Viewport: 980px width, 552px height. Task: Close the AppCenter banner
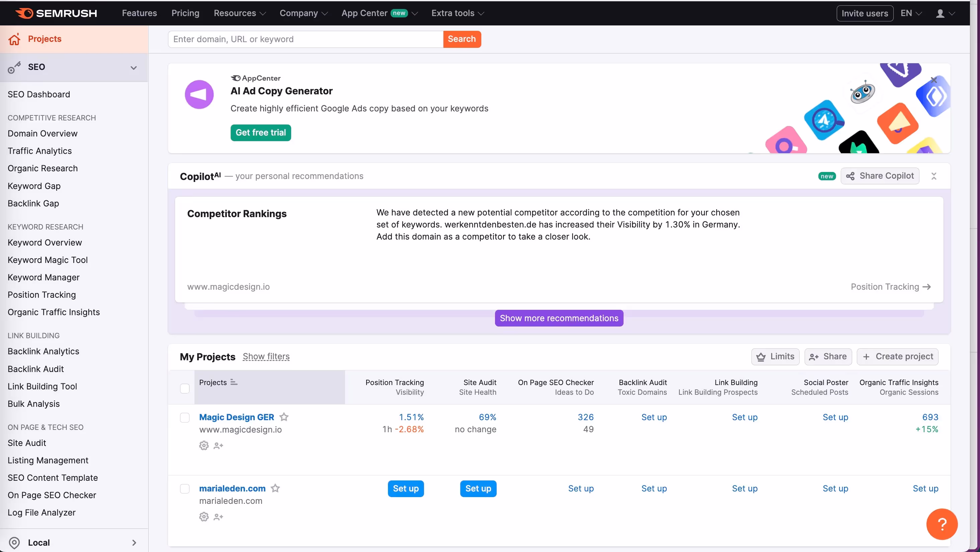click(934, 80)
